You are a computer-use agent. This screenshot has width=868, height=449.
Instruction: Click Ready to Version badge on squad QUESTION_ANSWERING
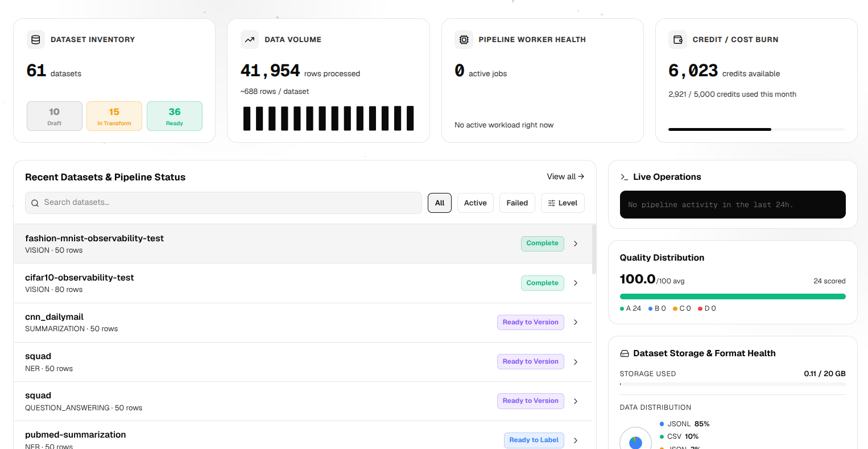[x=531, y=401]
